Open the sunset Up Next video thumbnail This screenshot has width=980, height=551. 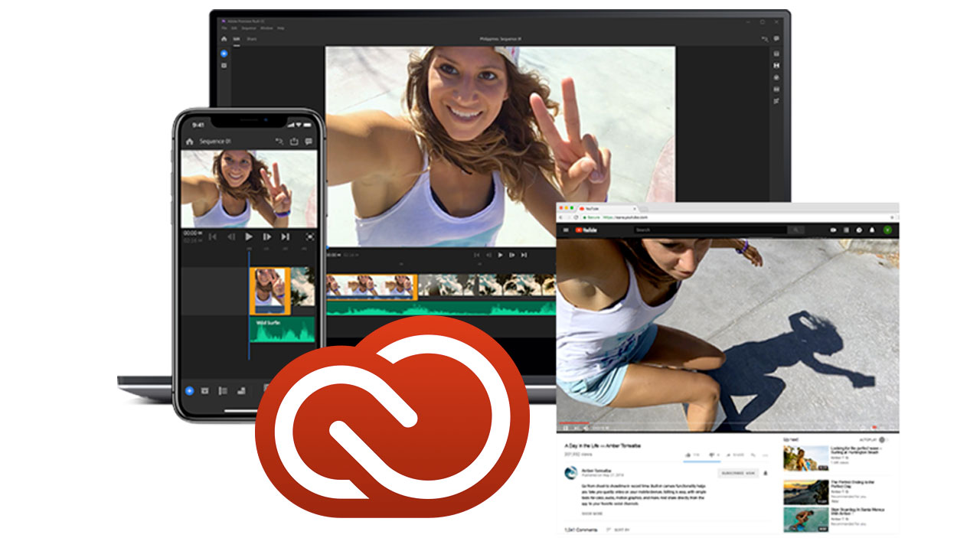coord(806,492)
